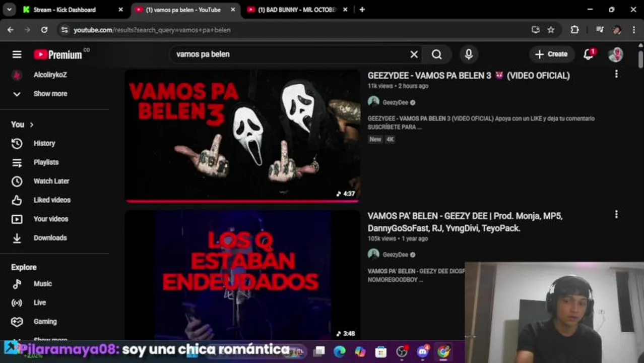The height and width of the screenshot is (363, 644).
Task: Open Microsoft Edge from taskbar
Action: click(x=340, y=351)
